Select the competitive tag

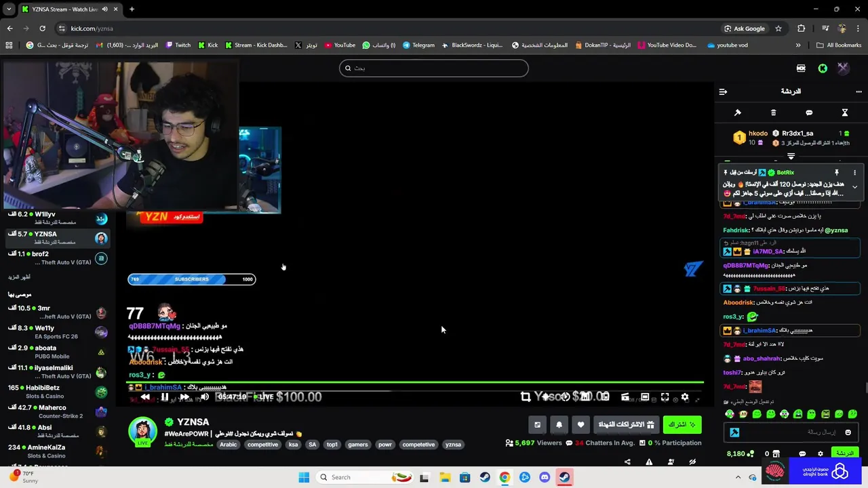262,445
